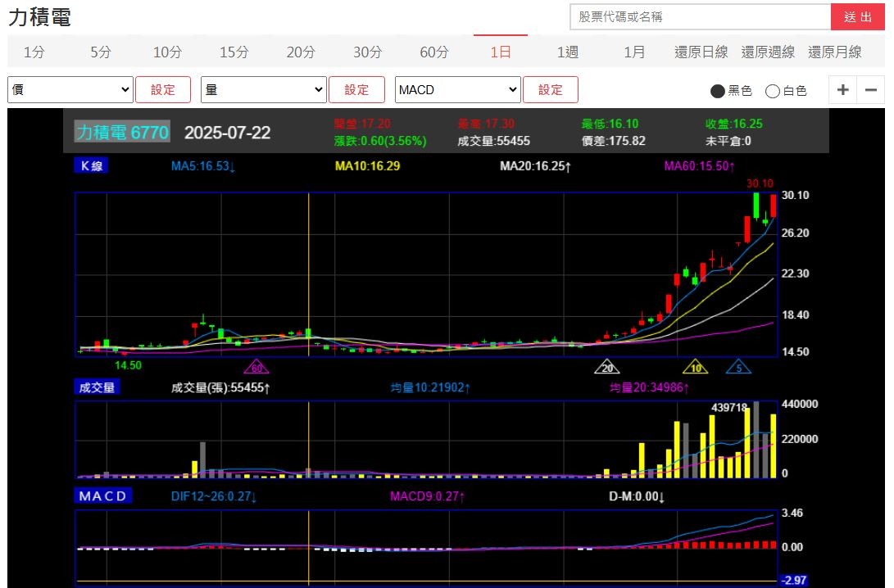Click the yellow 10 triangle marker
The width and height of the screenshot is (894, 588).
coord(696,367)
